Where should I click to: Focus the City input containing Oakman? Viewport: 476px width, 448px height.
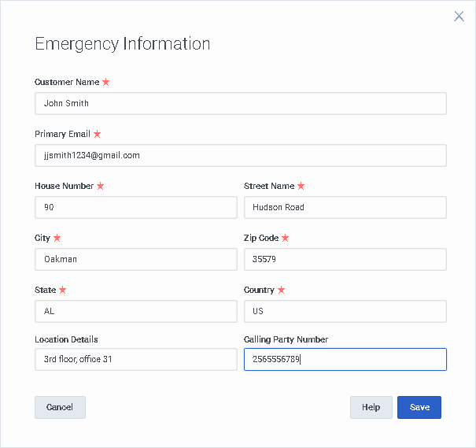coord(135,259)
